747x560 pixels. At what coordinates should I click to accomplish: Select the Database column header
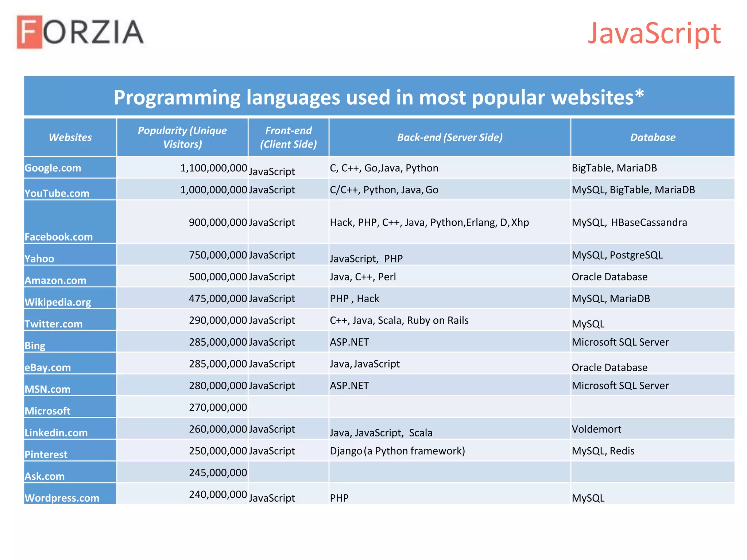click(653, 137)
